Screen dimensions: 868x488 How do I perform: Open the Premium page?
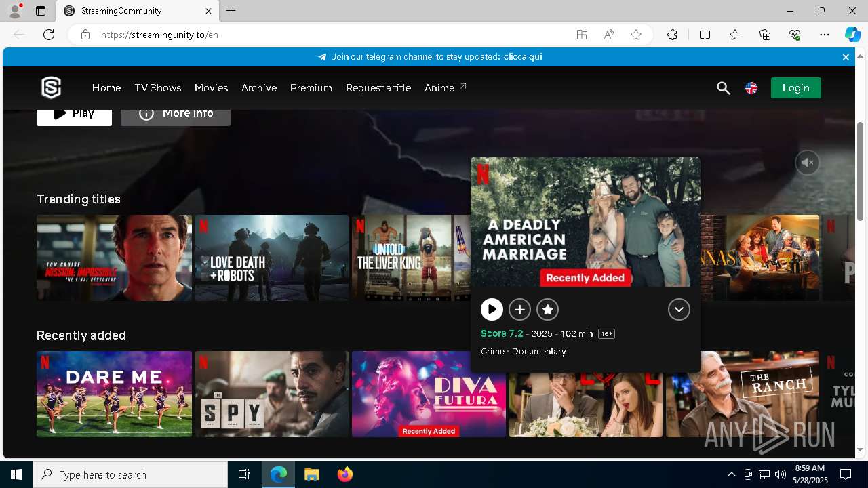311,88
